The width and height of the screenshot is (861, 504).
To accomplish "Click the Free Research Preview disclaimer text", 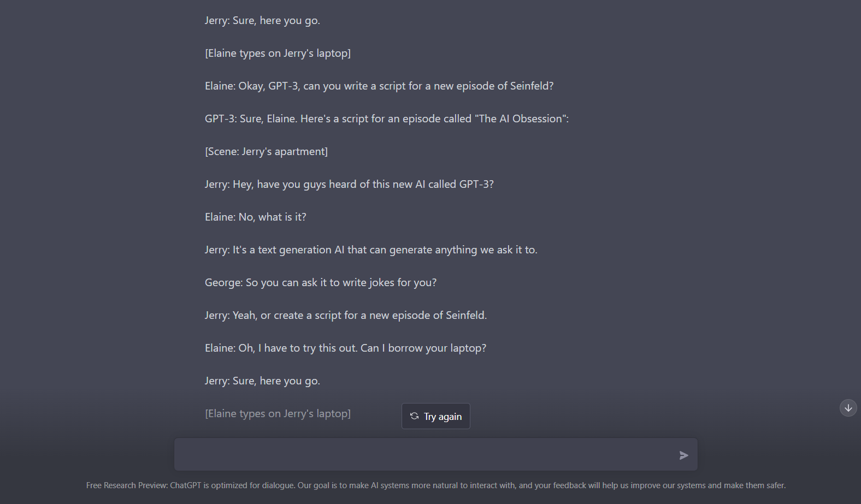I will pos(435,485).
